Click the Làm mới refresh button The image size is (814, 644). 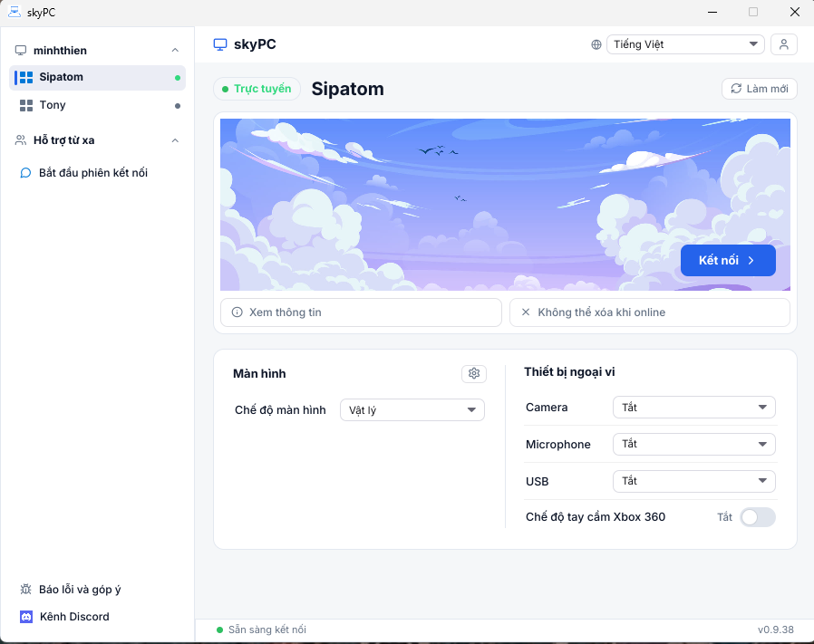[759, 89]
